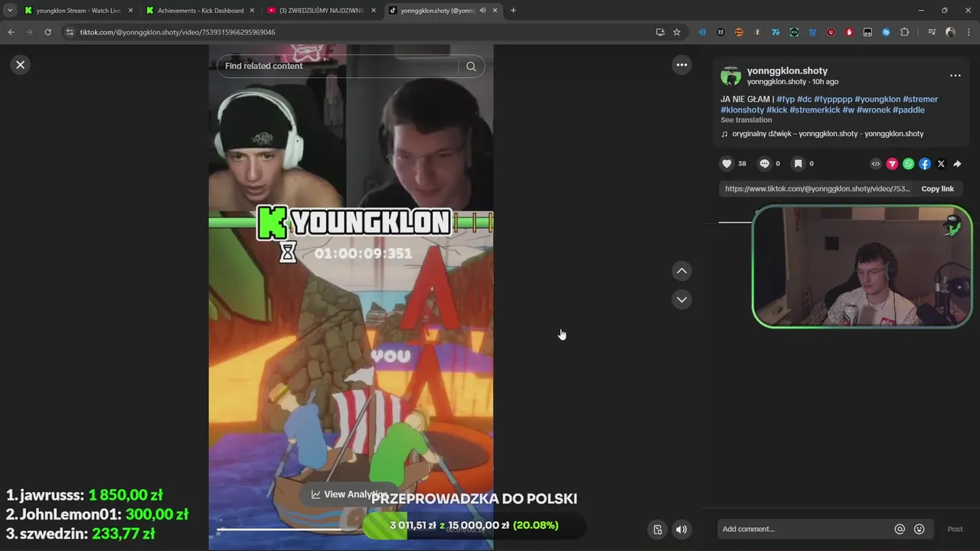Mute the video with the speaker icon

(x=681, y=530)
